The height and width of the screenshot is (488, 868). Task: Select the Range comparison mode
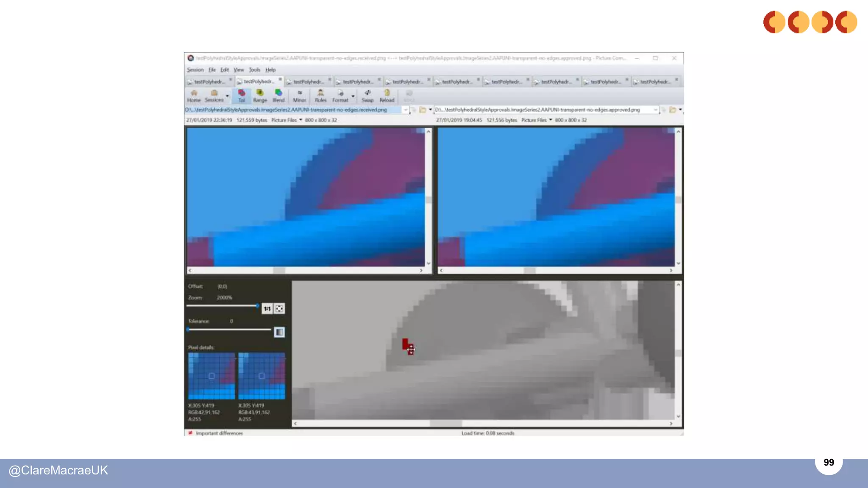[x=260, y=96]
